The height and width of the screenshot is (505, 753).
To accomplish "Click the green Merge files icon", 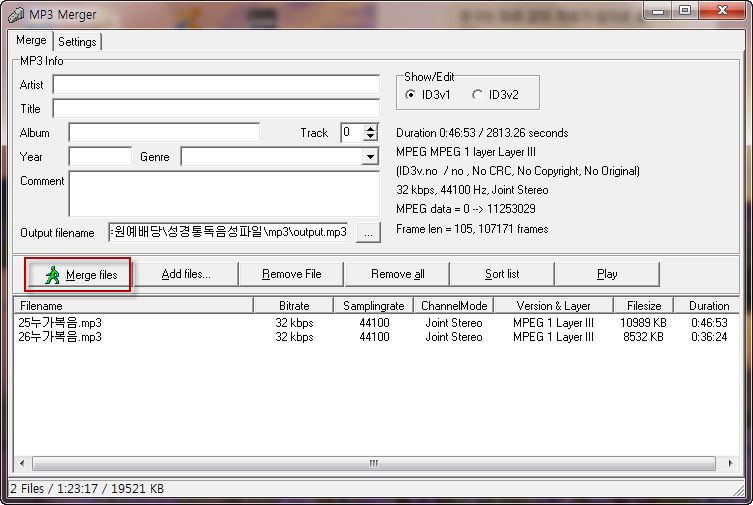I will (53, 274).
